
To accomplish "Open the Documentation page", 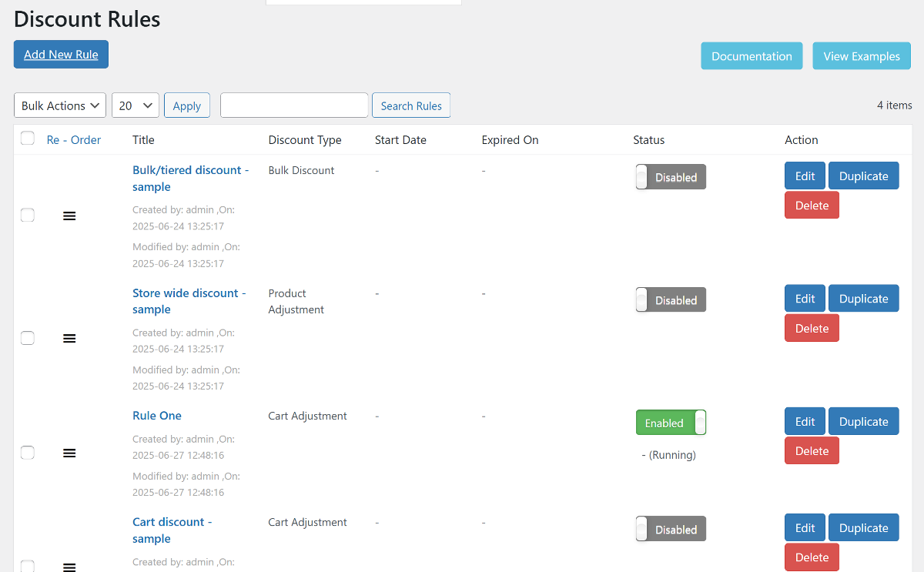I will click(x=752, y=56).
